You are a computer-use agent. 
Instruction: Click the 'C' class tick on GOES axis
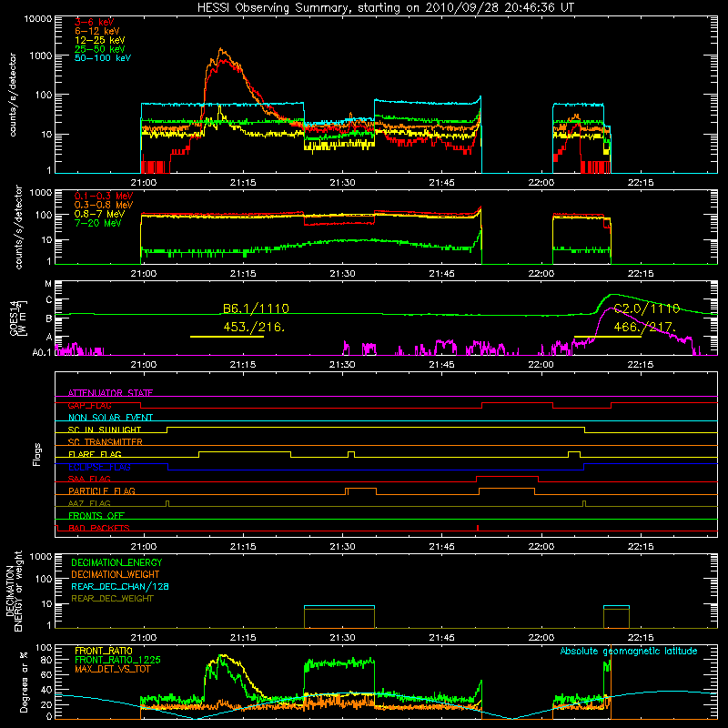tap(48, 300)
